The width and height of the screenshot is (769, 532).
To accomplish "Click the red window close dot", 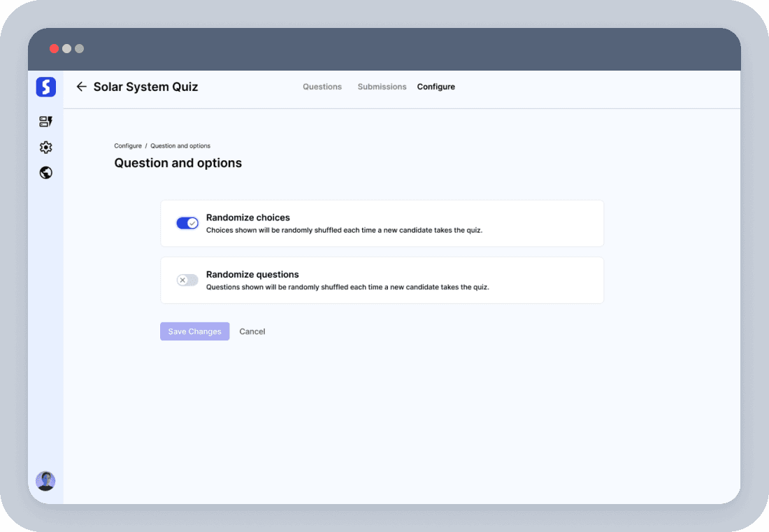I will [54, 49].
